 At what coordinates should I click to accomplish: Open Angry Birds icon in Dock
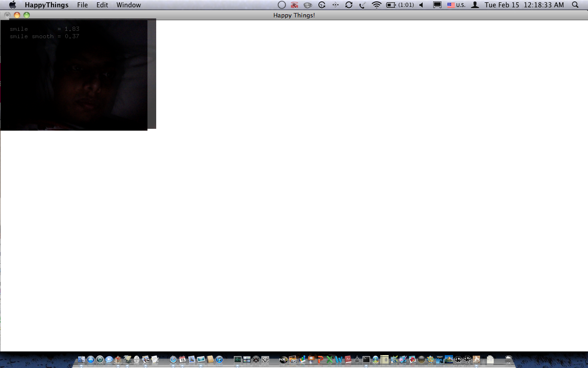click(x=412, y=360)
